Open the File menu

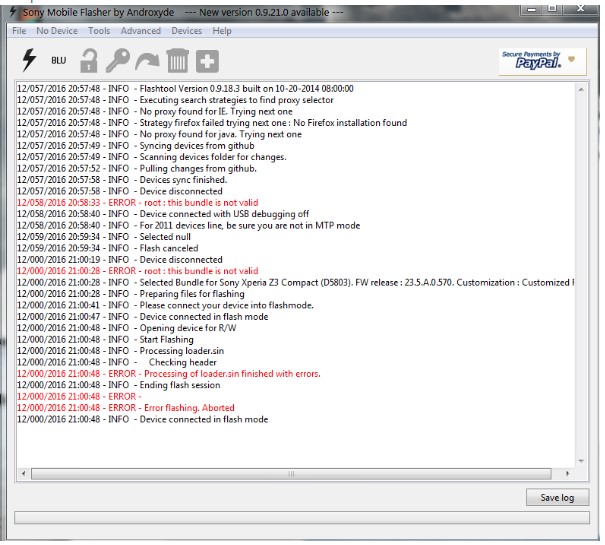(x=19, y=31)
